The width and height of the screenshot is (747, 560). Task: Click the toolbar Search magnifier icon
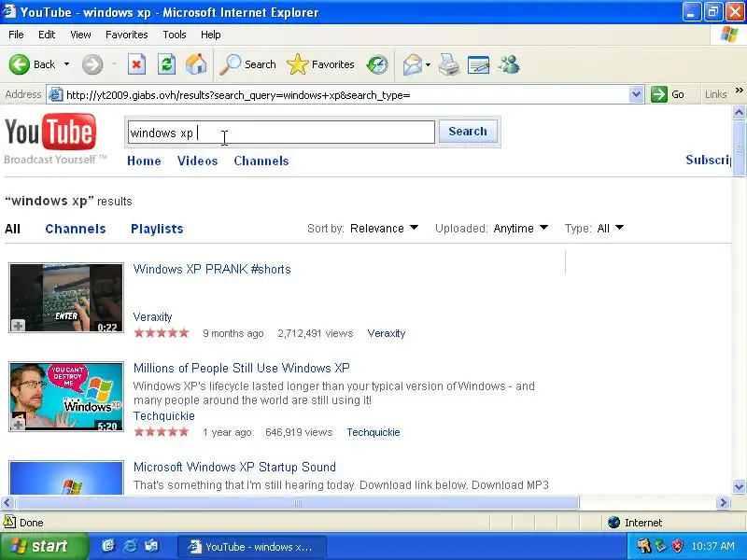tap(230, 64)
